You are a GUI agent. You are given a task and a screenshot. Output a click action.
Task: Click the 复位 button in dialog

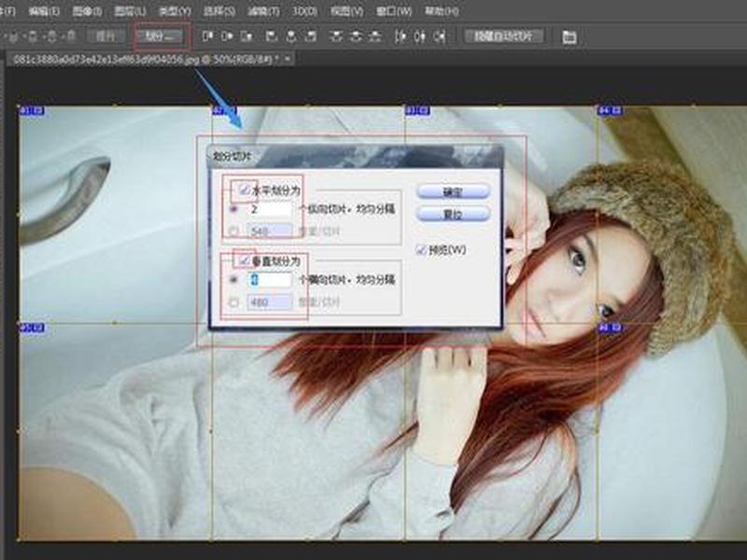(453, 215)
